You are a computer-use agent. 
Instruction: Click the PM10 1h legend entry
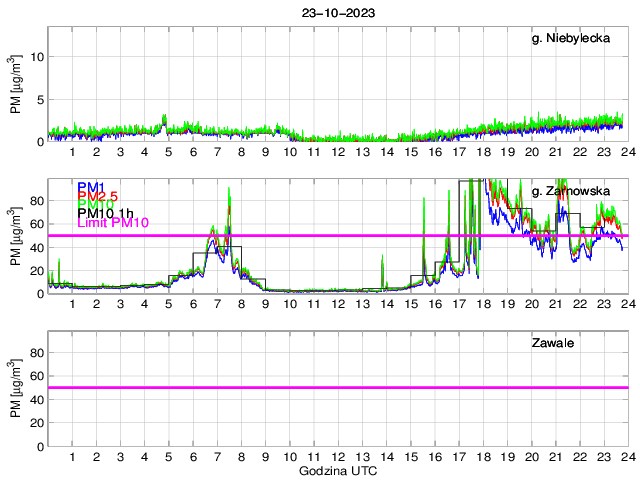(105, 213)
